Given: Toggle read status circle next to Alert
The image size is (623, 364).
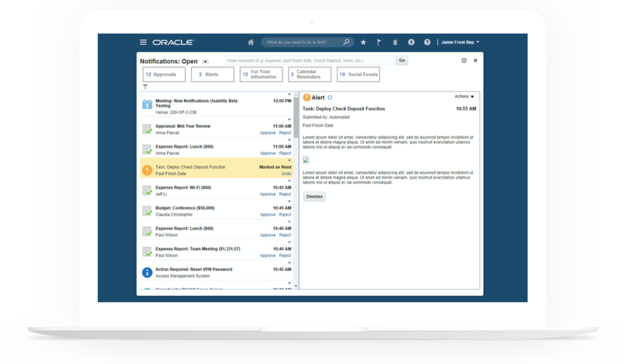Looking at the screenshot, I should [330, 97].
